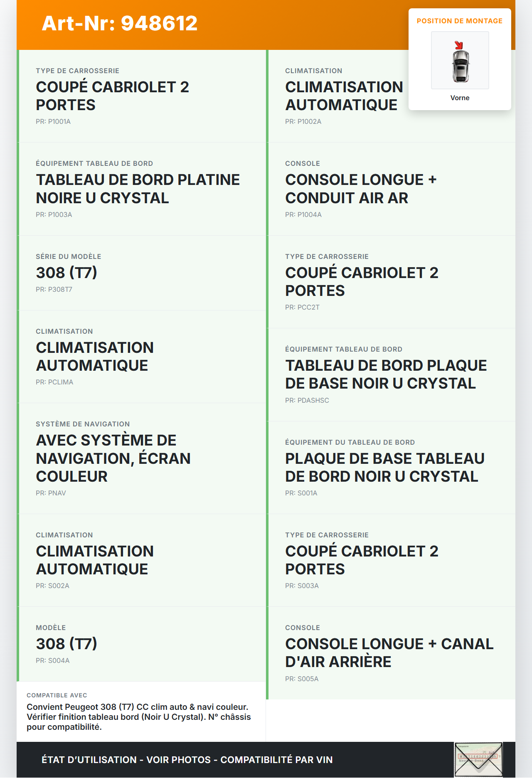
Task: Select "PLAQUE DE BASE TABLEAU DE BORD" entry
Action: coord(384,467)
